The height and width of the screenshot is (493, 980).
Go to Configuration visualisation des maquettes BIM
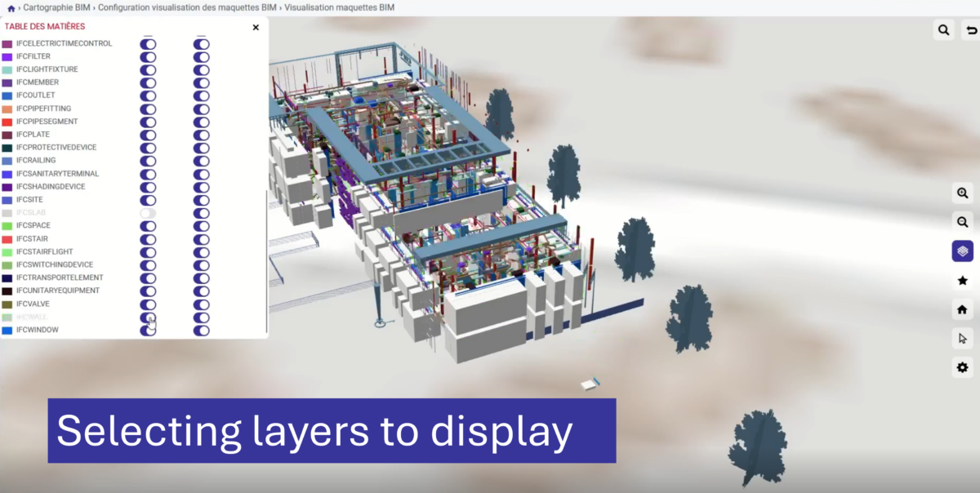(x=187, y=7)
